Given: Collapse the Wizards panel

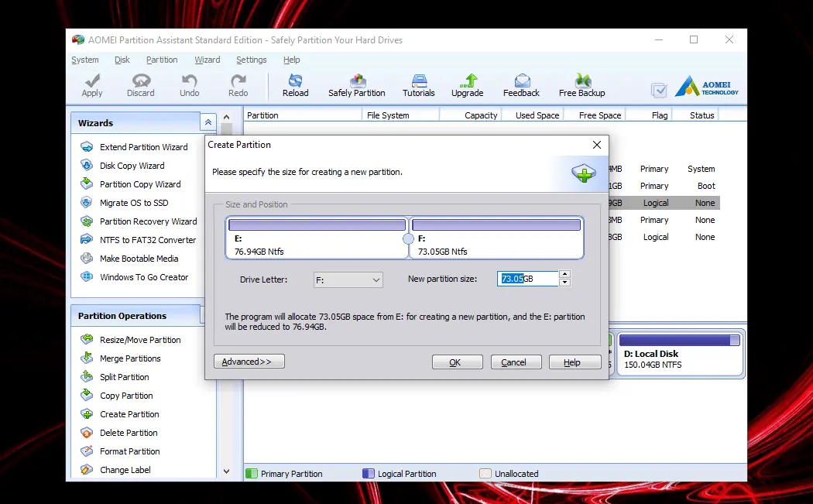Looking at the screenshot, I should pos(208,122).
